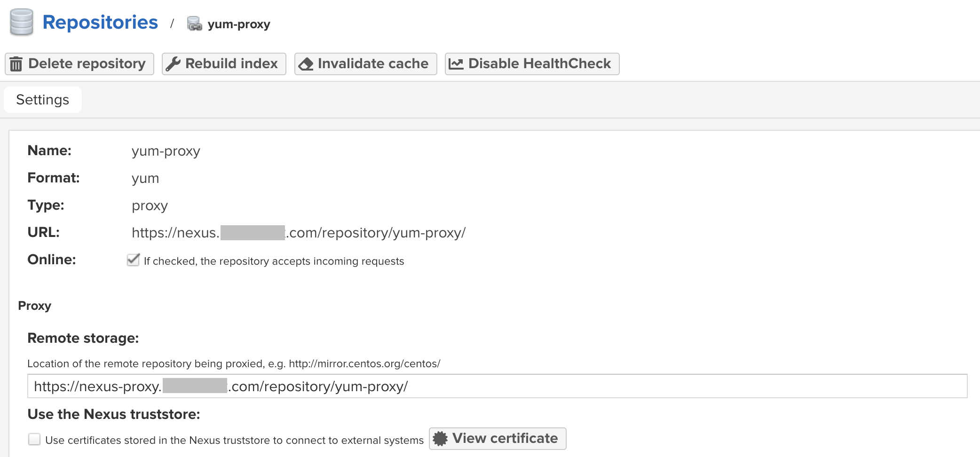Click the Remote storage label
Screen dimensions: 980x457
click(x=83, y=338)
